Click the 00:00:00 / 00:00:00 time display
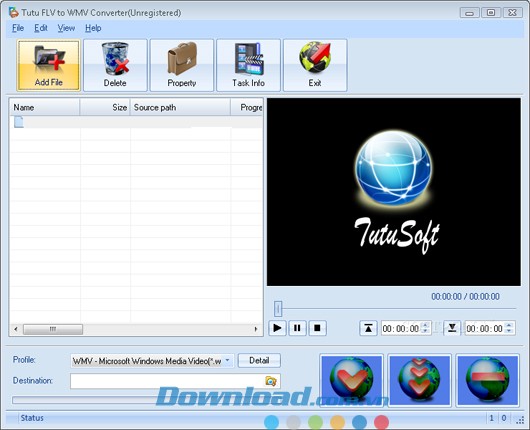Viewport: 530px width, 430px height. pyautogui.click(x=465, y=296)
